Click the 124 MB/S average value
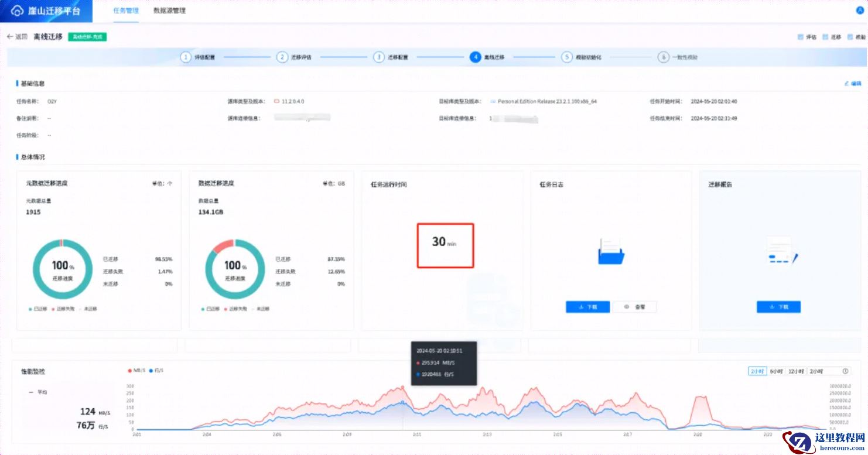Screen dimensions: 868x455 [95, 412]
